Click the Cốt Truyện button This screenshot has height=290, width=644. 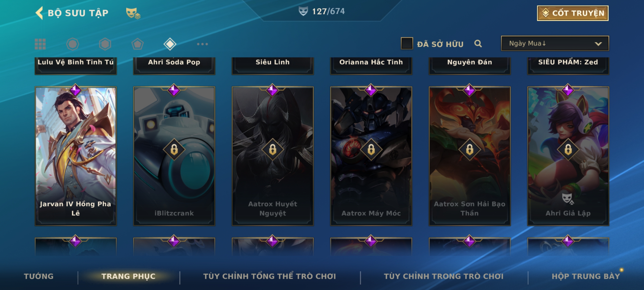[x=573, y=13]
